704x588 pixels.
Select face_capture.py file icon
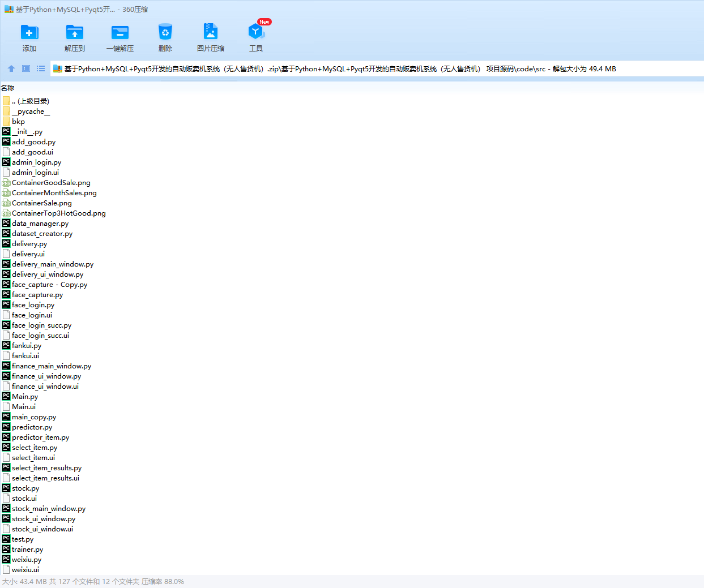pyautogui.click(x=6, y=294)
